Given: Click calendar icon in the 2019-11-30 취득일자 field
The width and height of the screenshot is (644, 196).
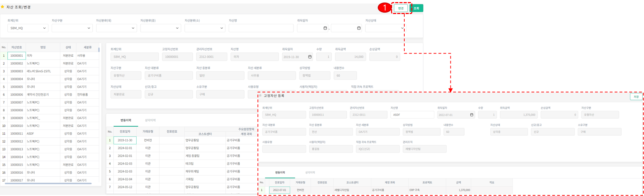Looking at the screenshot, I should click(310, 57).
